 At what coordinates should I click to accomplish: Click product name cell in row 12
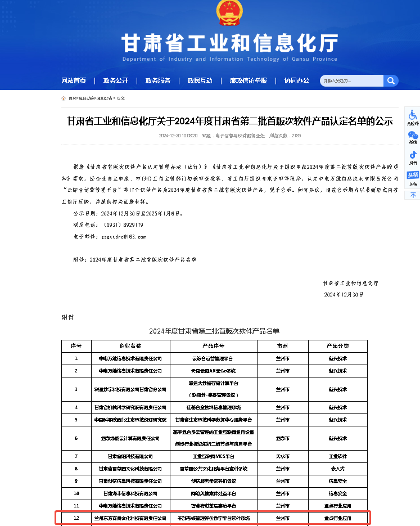click(214, 518)
